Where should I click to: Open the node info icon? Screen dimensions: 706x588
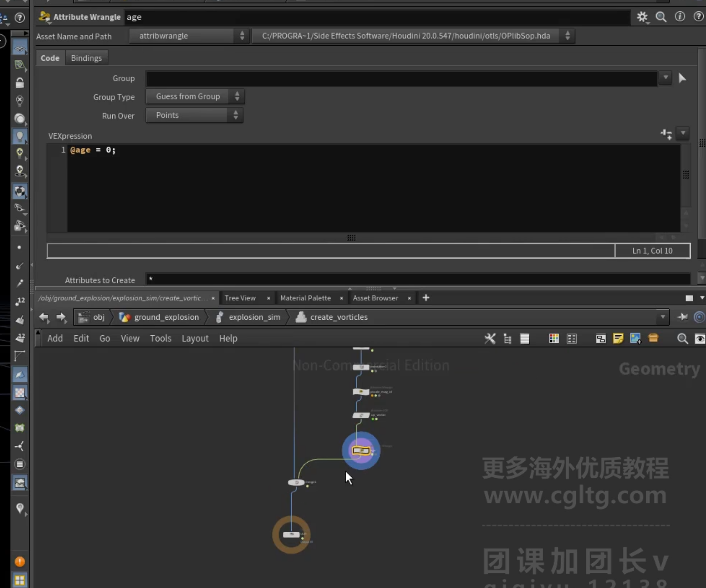click(x=680, y=17)
